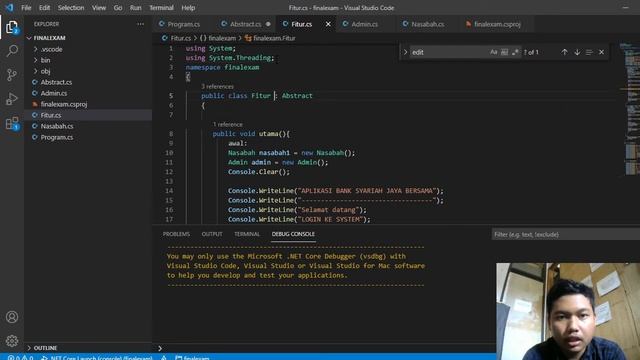Click the '1 reference' code lens
The height and width of the screenshot is (360, 640).
227,124
